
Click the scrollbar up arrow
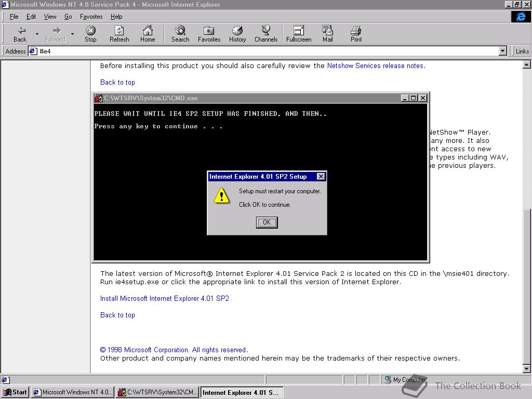click(x=527, y=64)
